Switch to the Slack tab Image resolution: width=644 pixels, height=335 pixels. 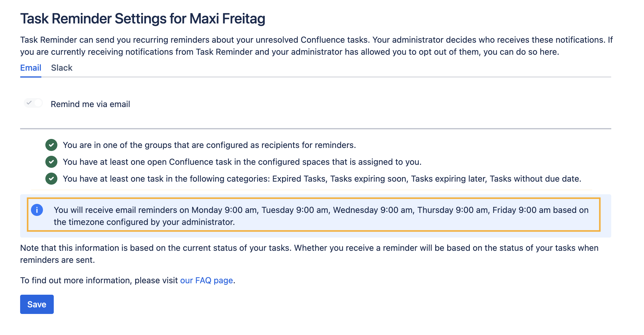point(62,68)
